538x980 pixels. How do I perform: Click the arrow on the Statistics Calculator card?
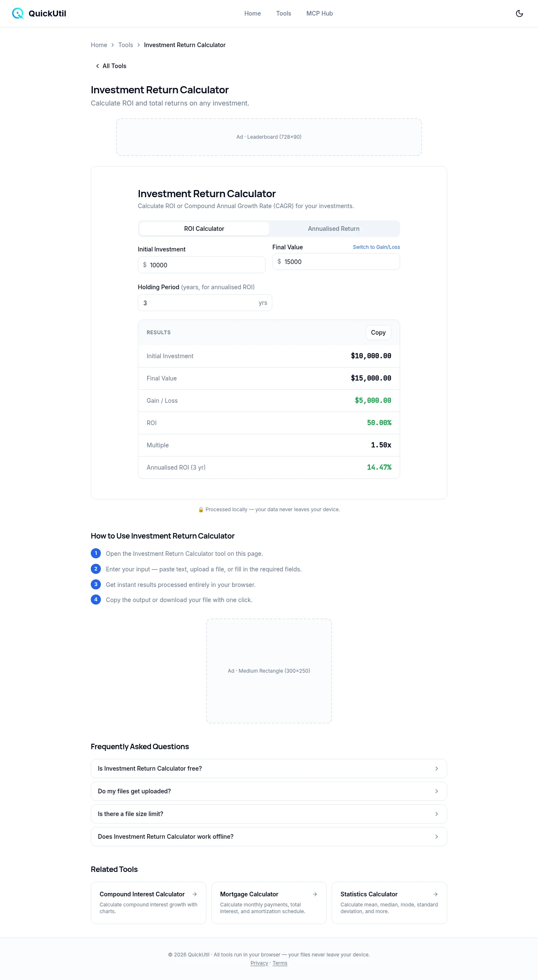[x=435, y=894]
